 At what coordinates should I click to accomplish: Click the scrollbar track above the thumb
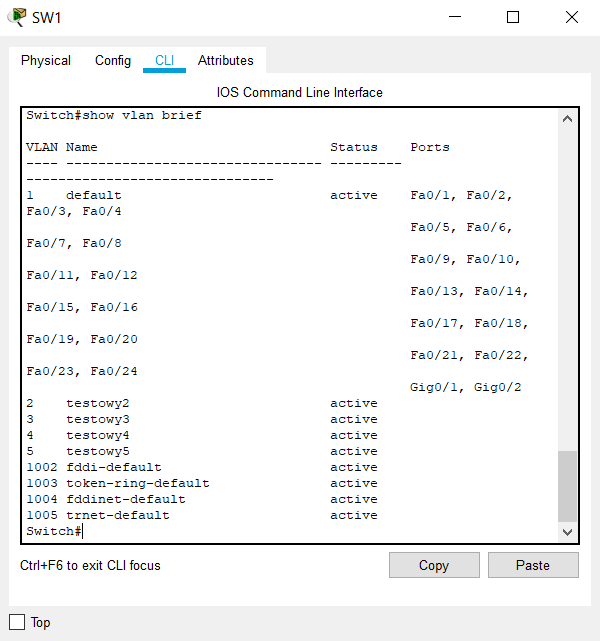pos(568,290)
